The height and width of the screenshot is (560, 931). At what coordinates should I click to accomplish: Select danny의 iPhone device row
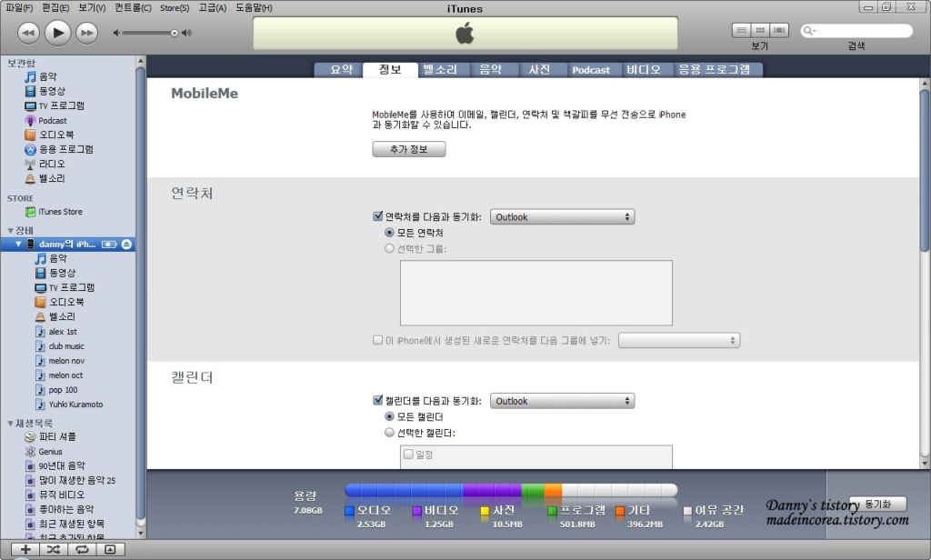click(67, 244)
